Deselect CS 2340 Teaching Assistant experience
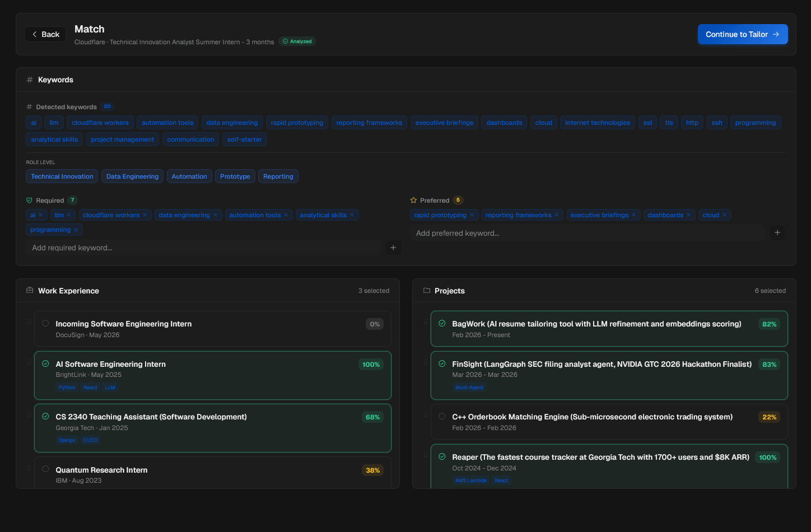 pos(45,417)
